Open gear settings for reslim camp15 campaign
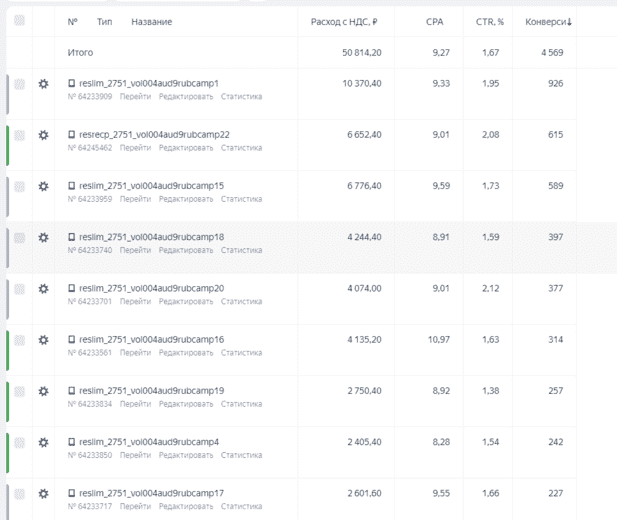Image resolution: width=617 pixels, height=520 pixels. [x=43, y=186]
